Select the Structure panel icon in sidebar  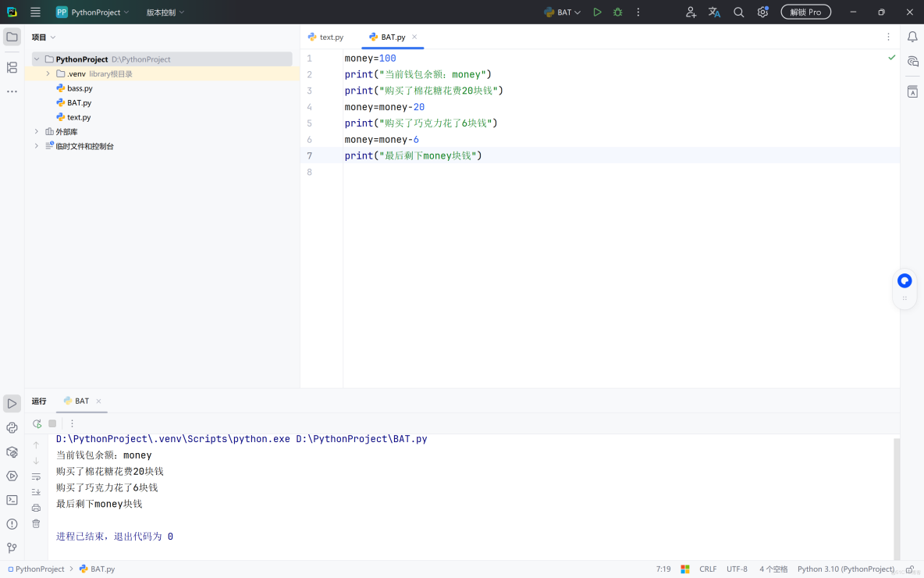[11, 68]
